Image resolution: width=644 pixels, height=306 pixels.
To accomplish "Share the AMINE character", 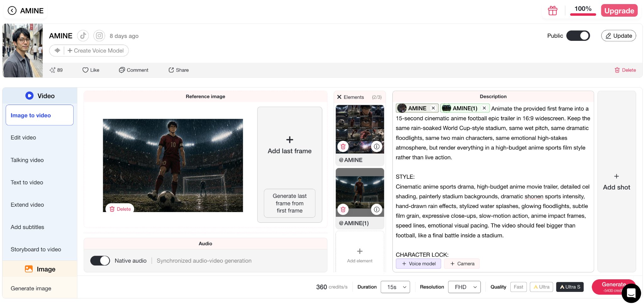I will coord(179,70).
